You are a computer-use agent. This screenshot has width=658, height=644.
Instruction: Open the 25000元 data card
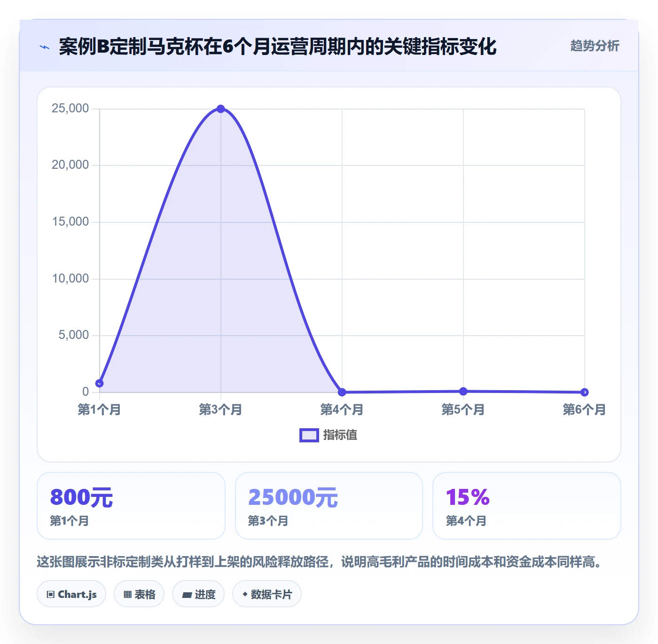[329, 506]
